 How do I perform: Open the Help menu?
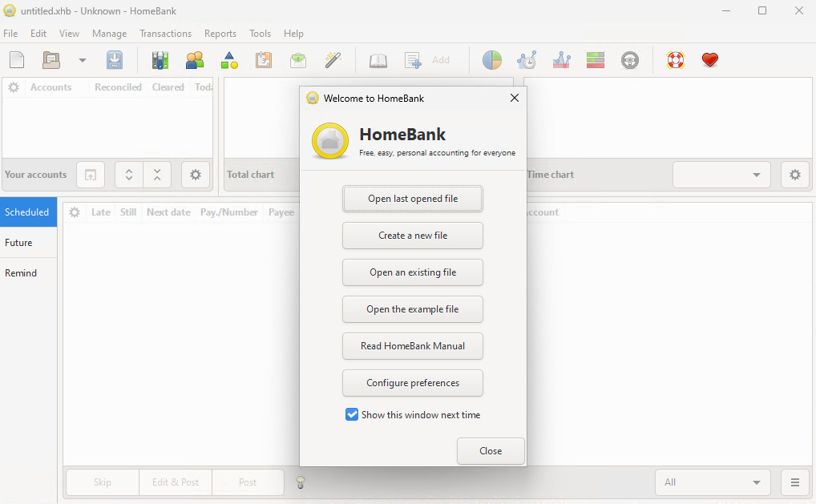coord(293,34)
